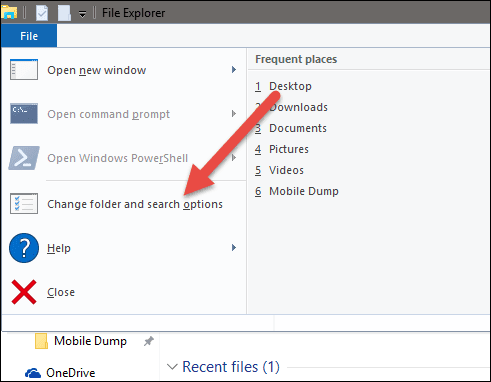Expand the Help submenu arrow
This screenshot has height=382, width=491.
[234, 248]
